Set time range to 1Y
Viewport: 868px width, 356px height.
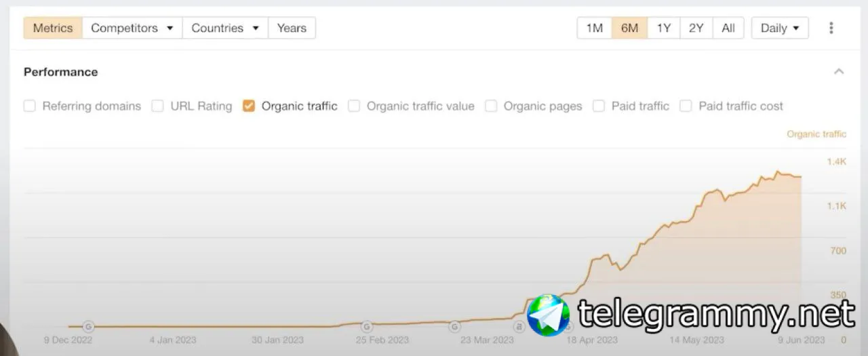(x=663, y=28)
